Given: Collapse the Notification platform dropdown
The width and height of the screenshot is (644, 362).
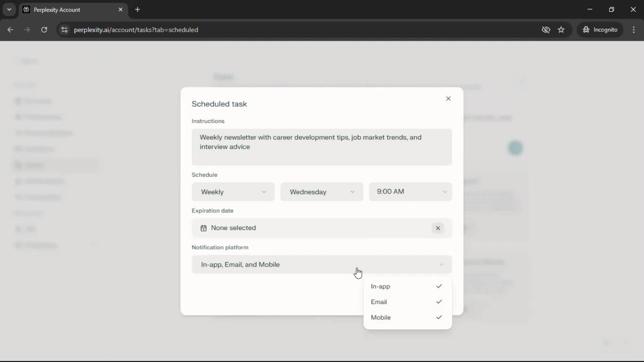Looking at the screenshot, I should [x=321, y=265].
